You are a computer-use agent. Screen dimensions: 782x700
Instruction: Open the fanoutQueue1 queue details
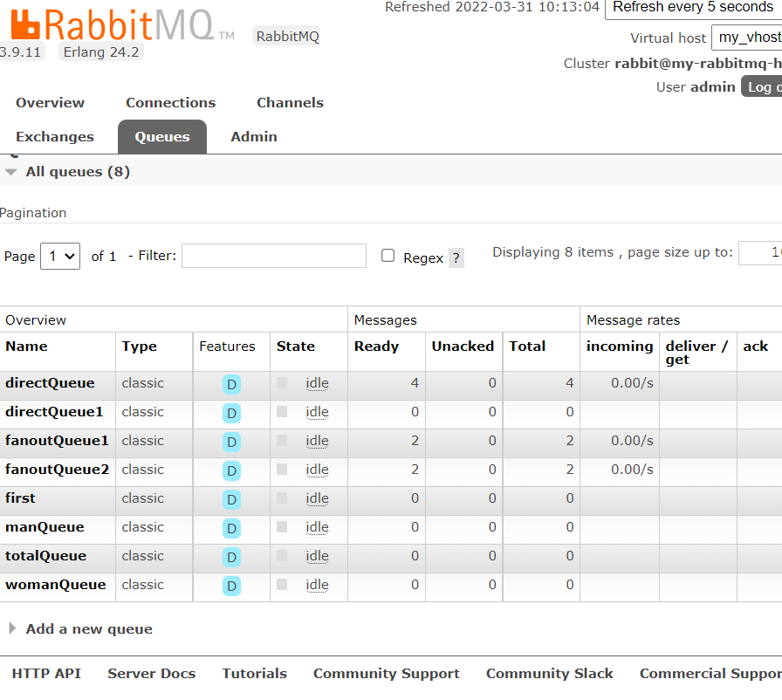57,441
